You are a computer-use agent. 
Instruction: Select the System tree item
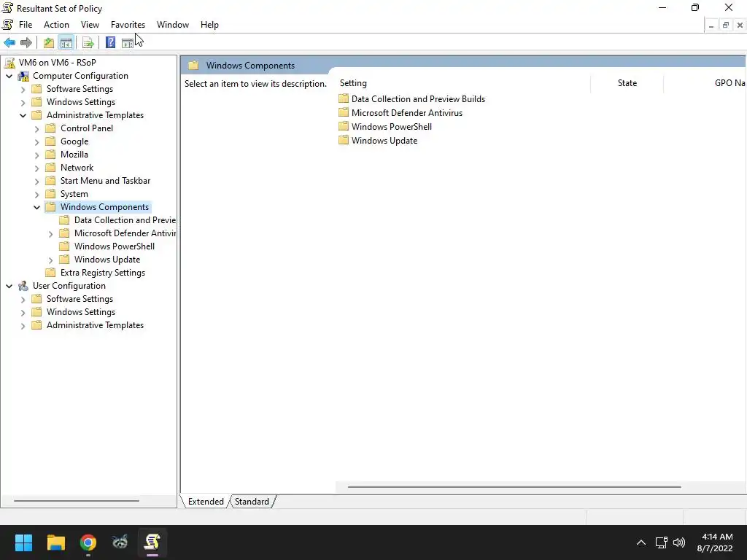tap(74, 194)
